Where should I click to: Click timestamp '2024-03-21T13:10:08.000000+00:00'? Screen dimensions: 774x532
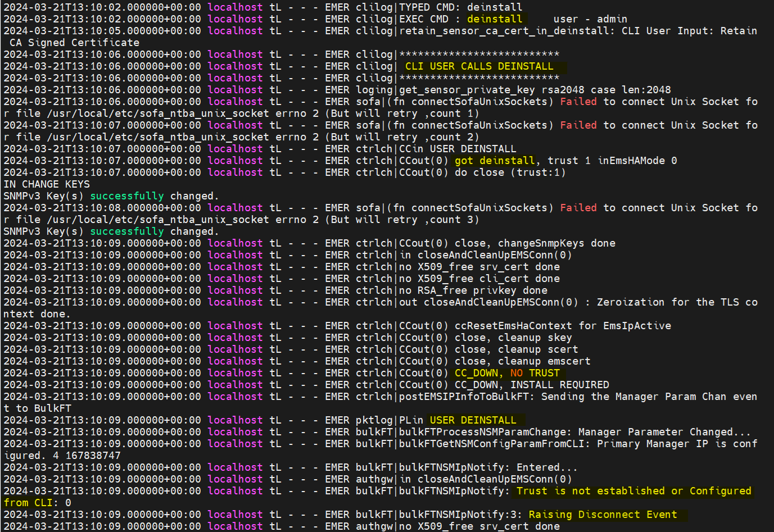tap(102, 208)
